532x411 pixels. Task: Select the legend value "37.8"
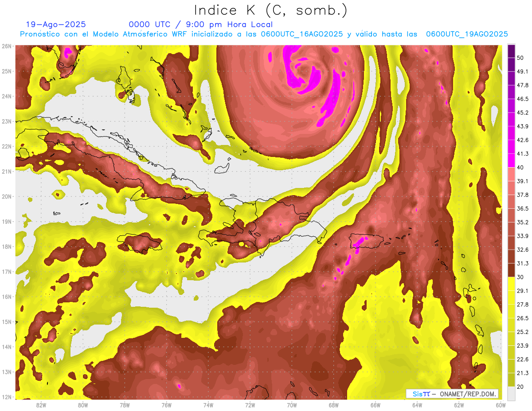[x=523, y=195]
